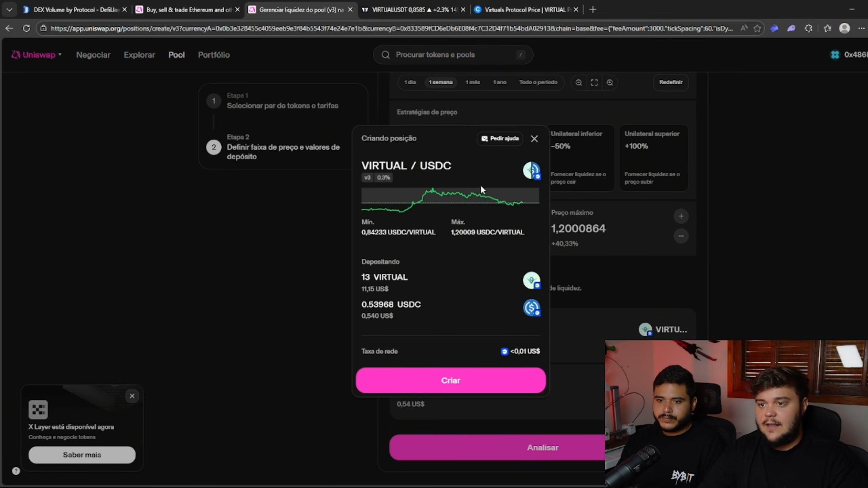Close the DEX Volume by Protocol tab

point(124,10)
